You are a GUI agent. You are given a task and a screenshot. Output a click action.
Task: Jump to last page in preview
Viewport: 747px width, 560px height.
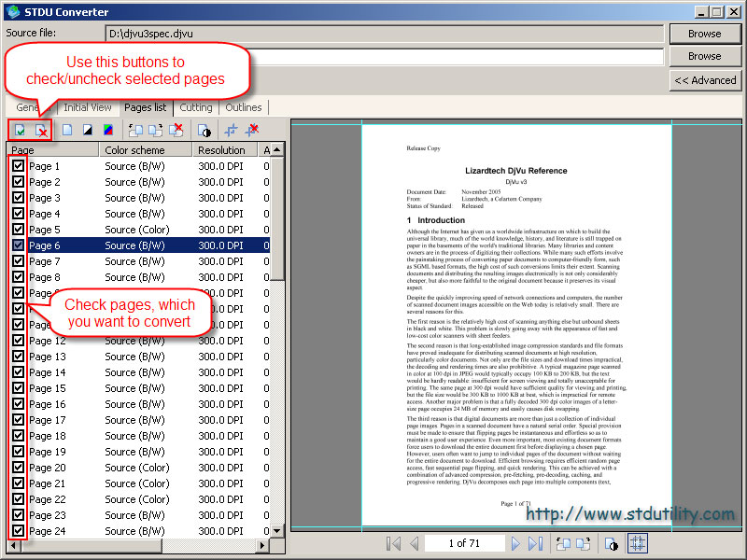point(535,543)
